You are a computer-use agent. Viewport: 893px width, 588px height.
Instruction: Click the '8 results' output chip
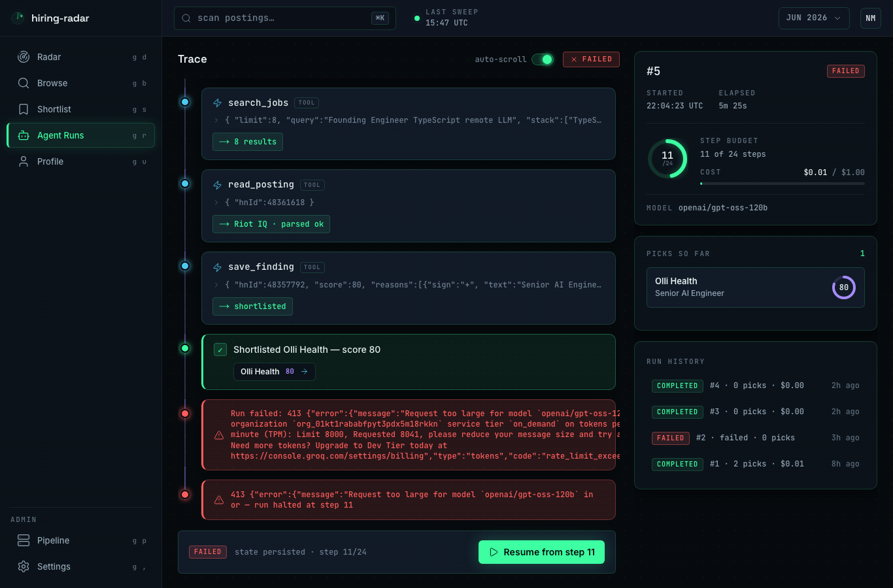coord(248,142)
